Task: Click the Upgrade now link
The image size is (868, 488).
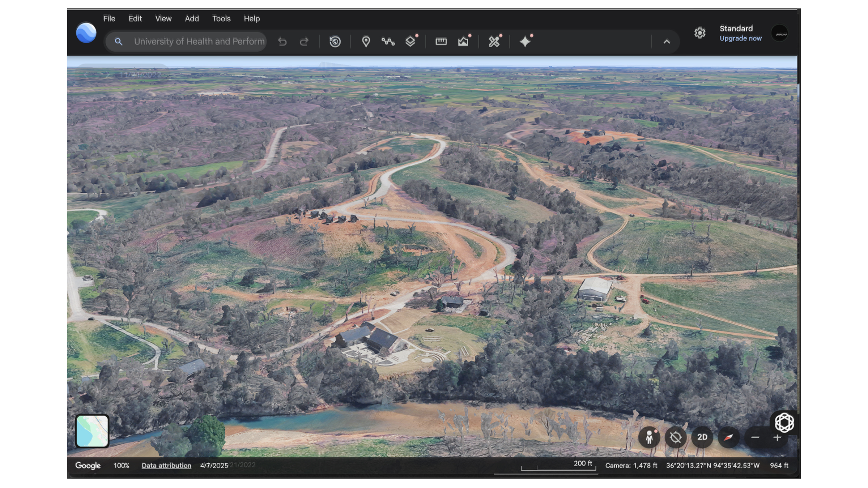Action: pyautogui.click(x=740, y=38)
